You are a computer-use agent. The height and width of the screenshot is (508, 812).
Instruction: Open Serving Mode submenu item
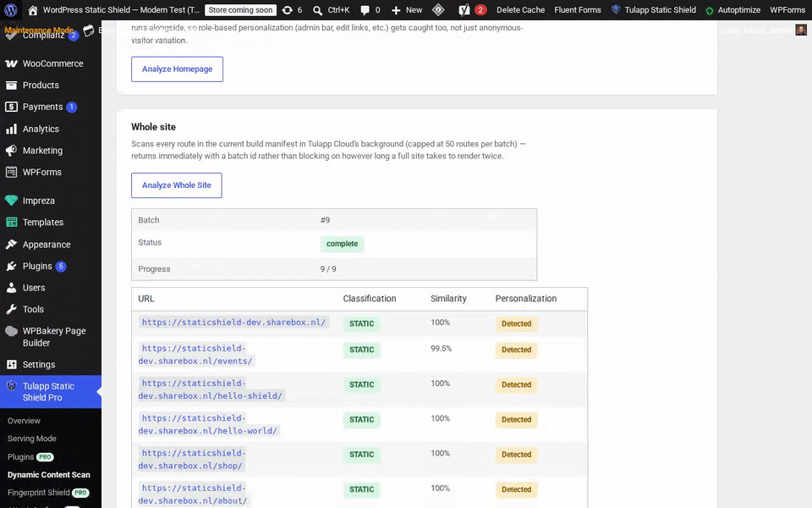click(x=31, y=439)
